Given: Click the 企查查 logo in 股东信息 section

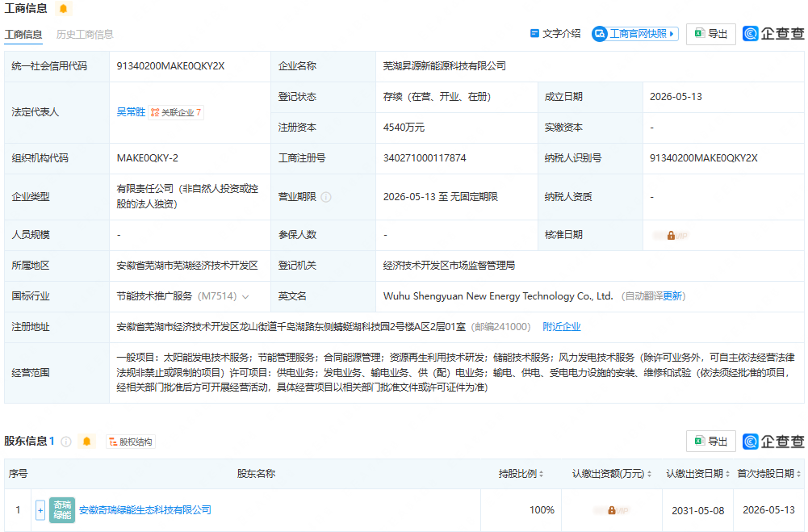Looking at the screenshot, I should pyautogui.click(x=773, y=442).
